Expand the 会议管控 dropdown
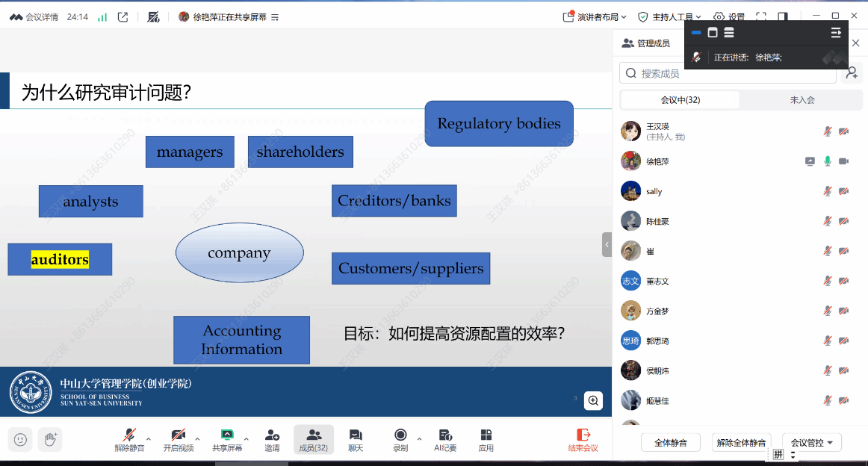The image size is (868, 466). click(x=812, y=442)
